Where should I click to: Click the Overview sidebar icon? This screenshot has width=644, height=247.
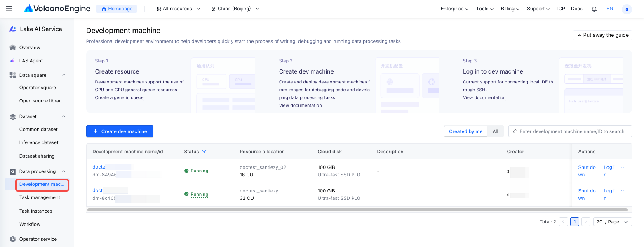[x=13, y=47]
